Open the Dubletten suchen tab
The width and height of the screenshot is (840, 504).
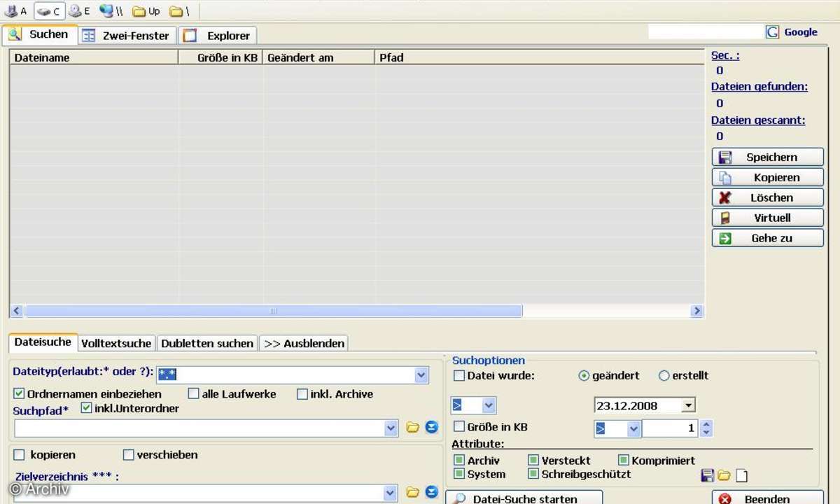207,344
